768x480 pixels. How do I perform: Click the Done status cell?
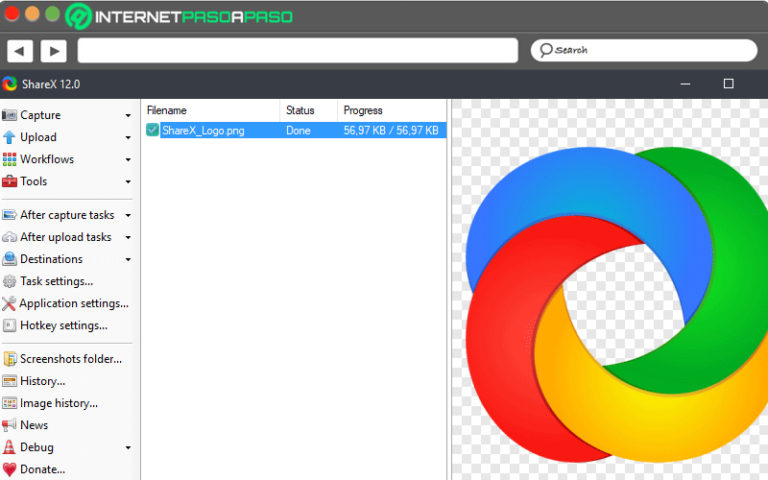point(298,130)
